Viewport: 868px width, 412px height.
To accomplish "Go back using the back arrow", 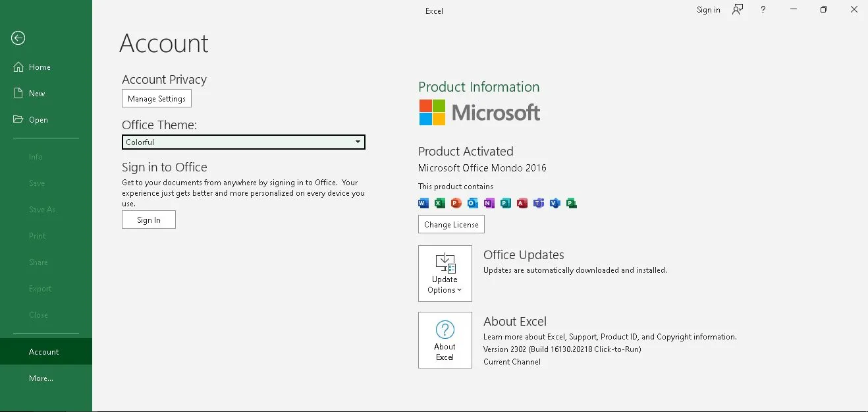I will 18,38.
